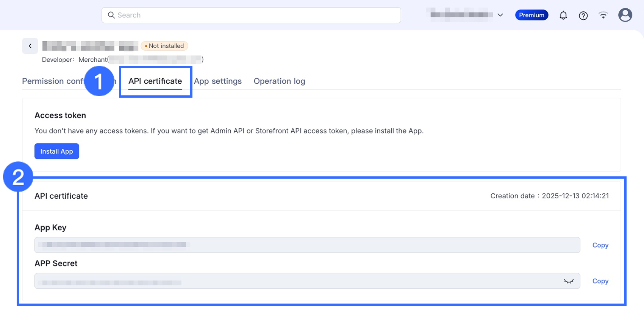Copy the App Key value
Screen dimensions: 644x324
tap(600, 245)
